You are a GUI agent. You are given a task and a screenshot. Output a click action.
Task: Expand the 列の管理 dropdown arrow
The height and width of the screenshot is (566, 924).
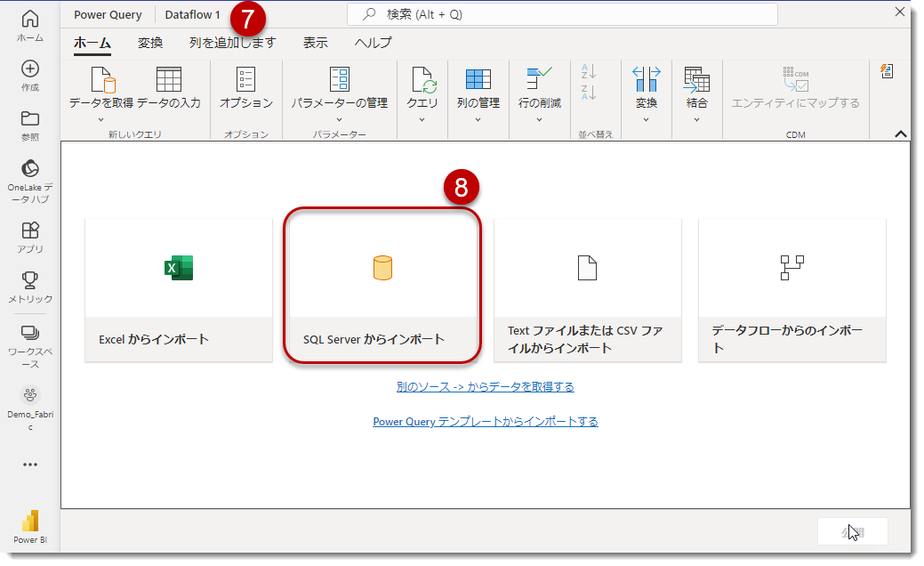click(x=478, y=119)
